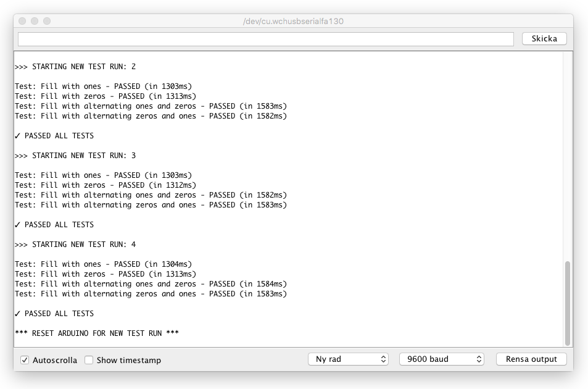Click '*** RESET ARDUINO FOR NEW TEST RUN ***'

click(97, 333)
